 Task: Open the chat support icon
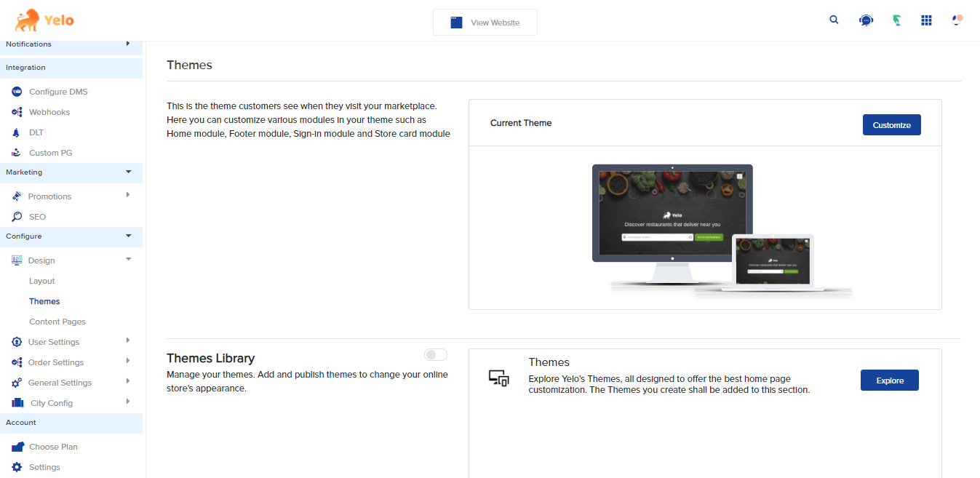tap(866, 20)
